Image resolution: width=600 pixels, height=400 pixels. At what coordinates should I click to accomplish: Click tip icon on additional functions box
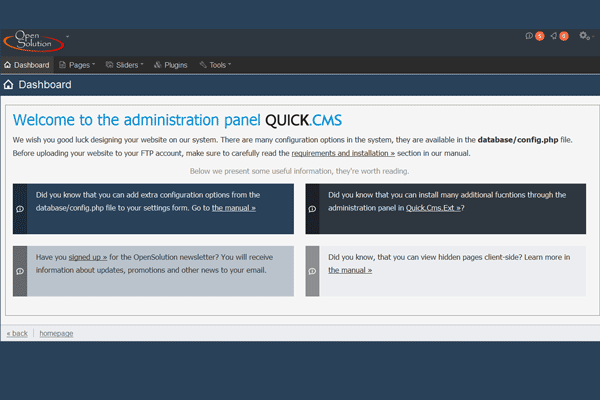click(312, 209)
